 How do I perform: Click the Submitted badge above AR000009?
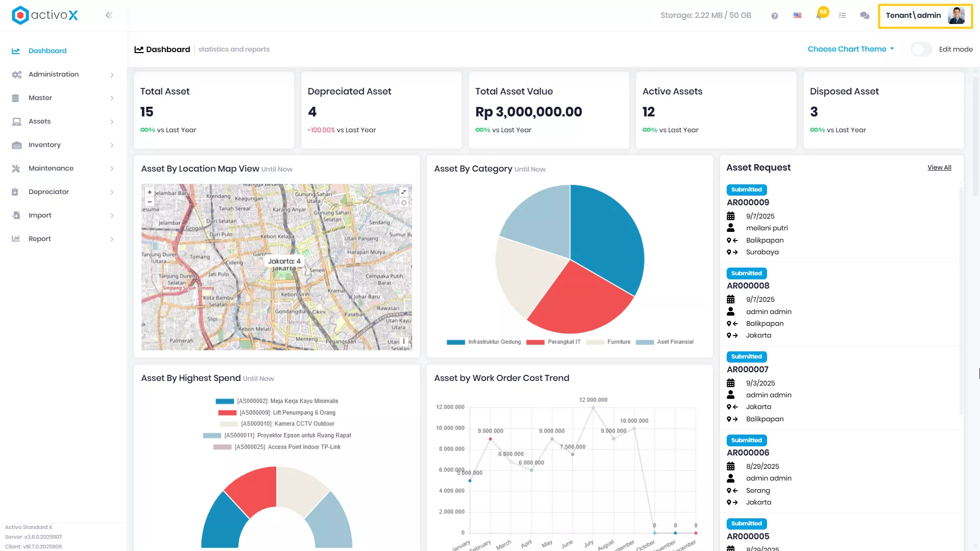[747, 190]
